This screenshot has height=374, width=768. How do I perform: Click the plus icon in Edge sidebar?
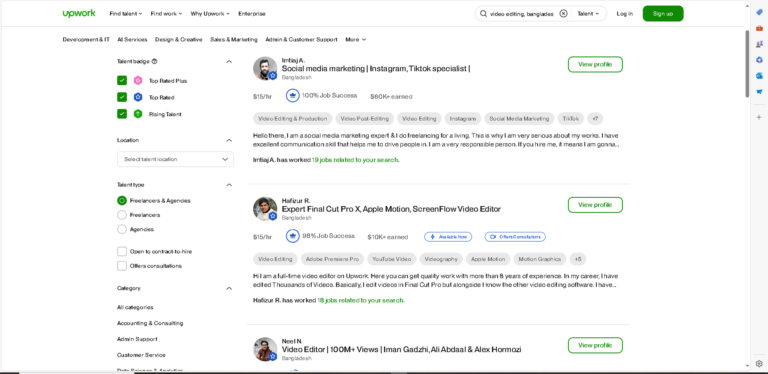point(759,117)
